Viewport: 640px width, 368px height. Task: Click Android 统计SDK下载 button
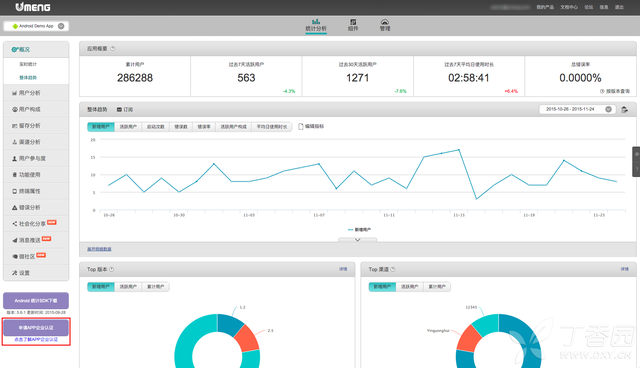pyautogui.click(x=36, y=301)
